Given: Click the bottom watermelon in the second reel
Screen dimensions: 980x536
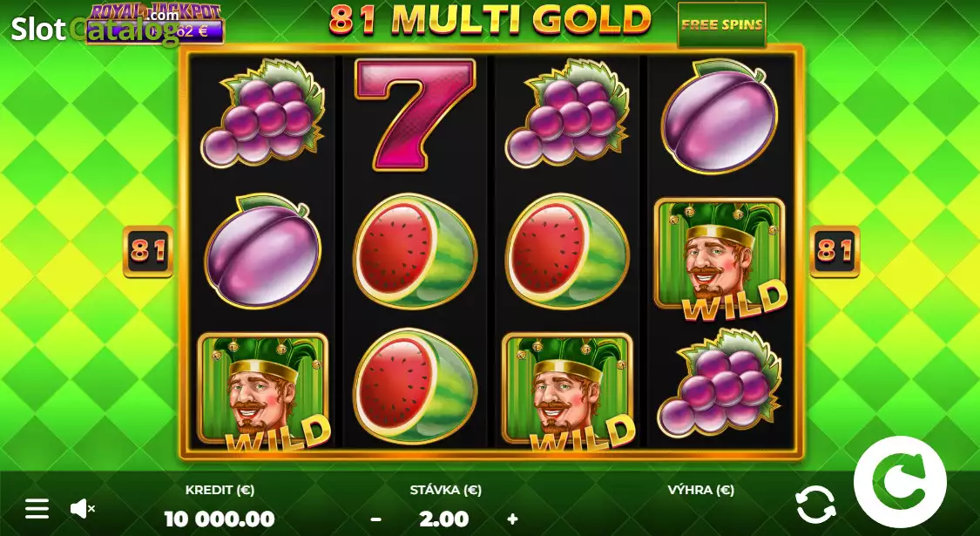Looking at the screenshot, I should (415, 386).
